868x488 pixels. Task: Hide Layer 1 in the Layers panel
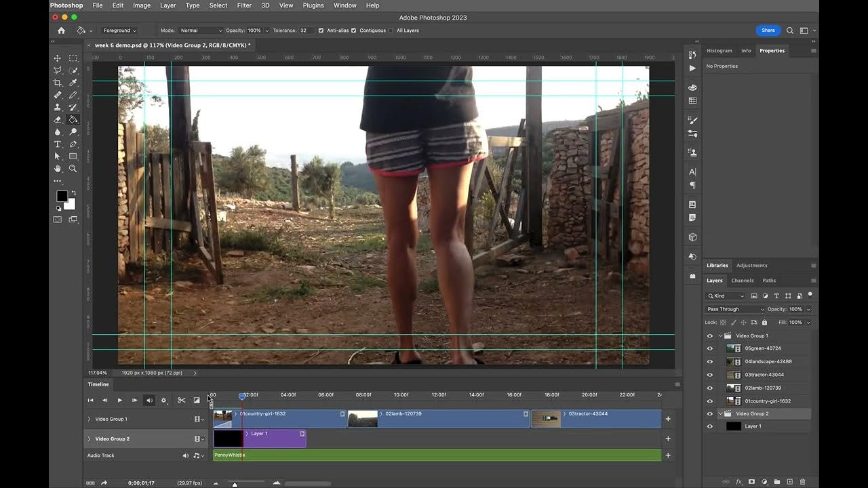[x=710, y=426]
